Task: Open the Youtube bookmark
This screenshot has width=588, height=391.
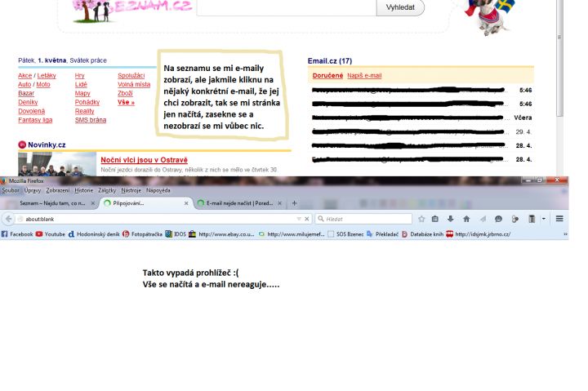Action: click(51, 234)
